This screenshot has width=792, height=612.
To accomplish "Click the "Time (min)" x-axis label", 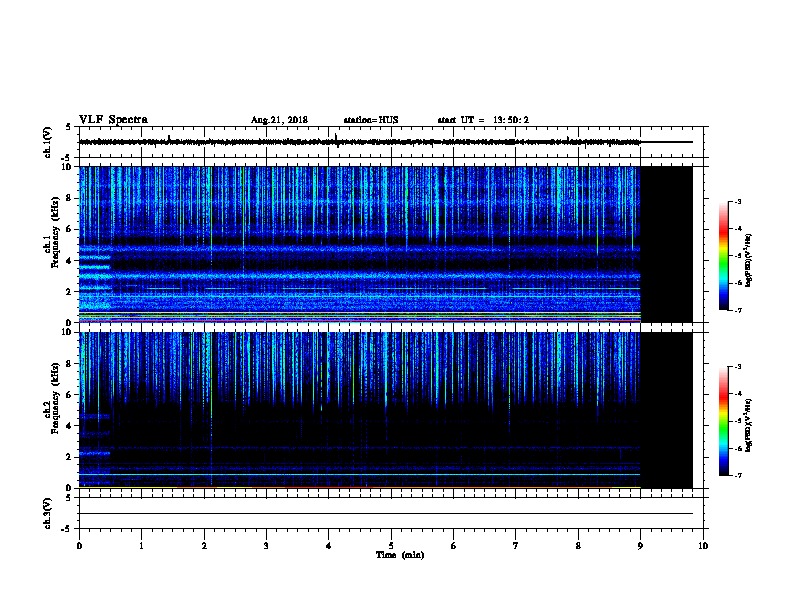I will coord(400,555).
